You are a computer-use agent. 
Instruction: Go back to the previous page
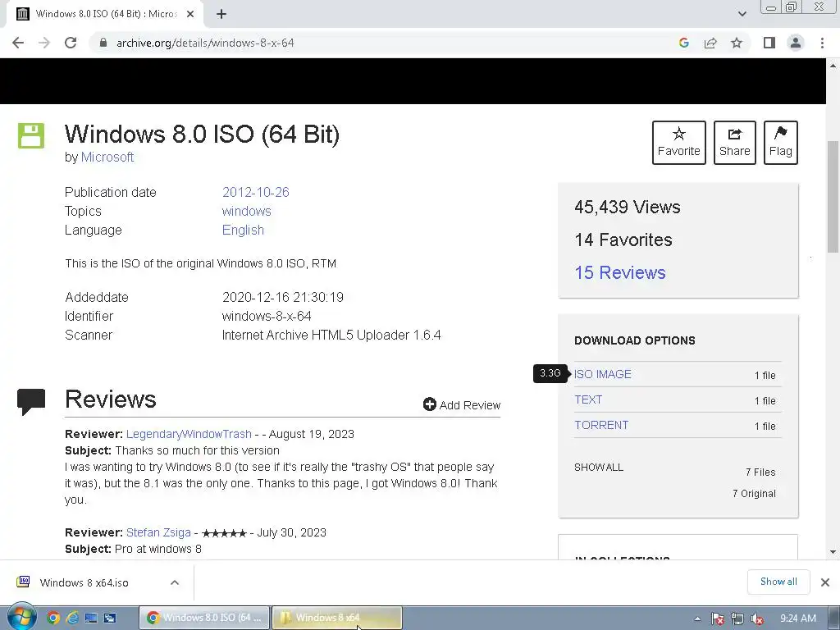[x=18, y=43]
